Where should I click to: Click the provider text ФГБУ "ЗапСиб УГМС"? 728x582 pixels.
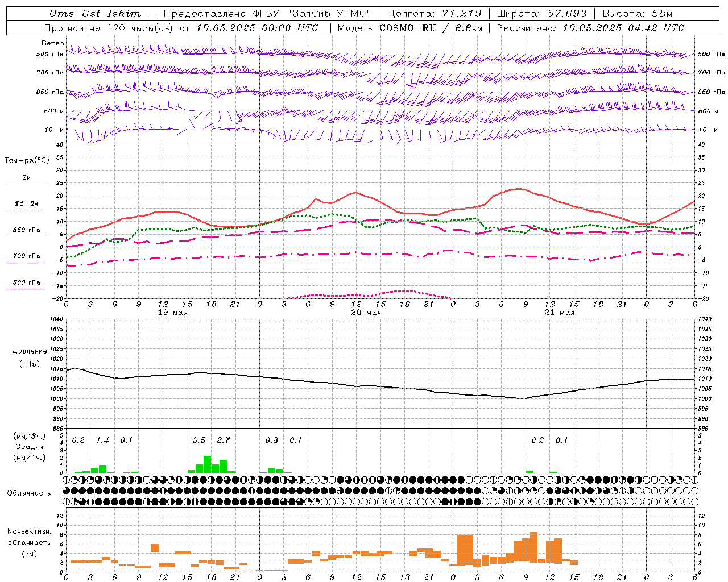[x=312, y=14]
